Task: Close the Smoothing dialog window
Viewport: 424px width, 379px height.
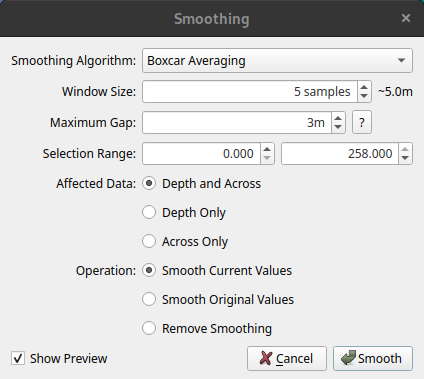Action: pyautogui.click(x=406, y=18)
